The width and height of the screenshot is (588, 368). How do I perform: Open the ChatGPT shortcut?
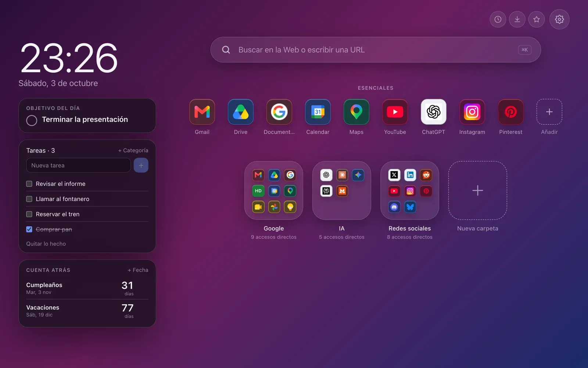coord(434,112)
